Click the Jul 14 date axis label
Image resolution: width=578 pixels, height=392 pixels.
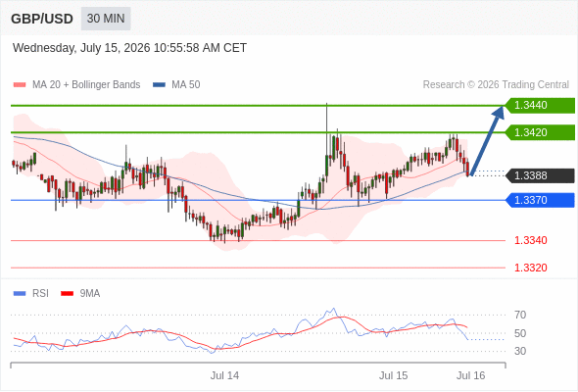tap(224, 375)
